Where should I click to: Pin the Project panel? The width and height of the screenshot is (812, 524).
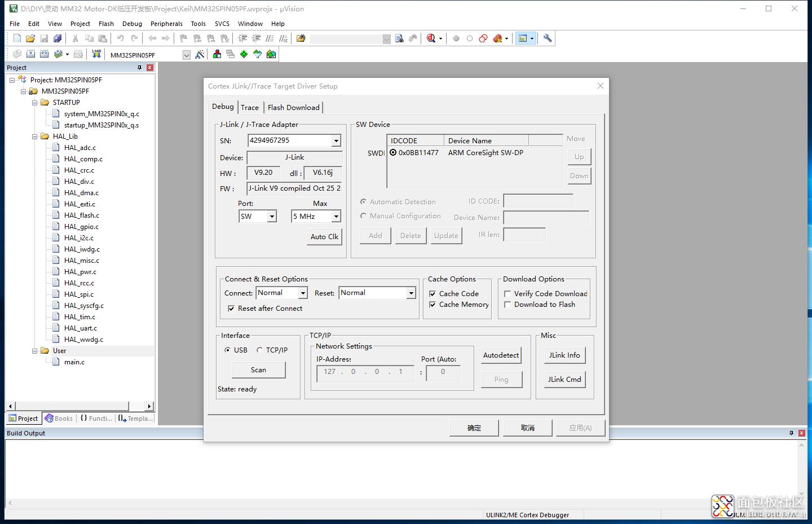coord(140,68)
